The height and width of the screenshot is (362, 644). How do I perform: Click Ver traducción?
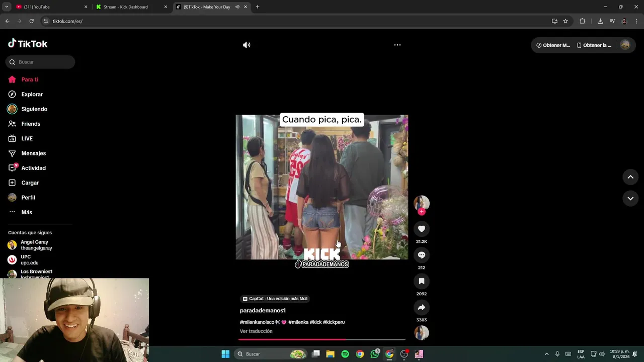256,331
